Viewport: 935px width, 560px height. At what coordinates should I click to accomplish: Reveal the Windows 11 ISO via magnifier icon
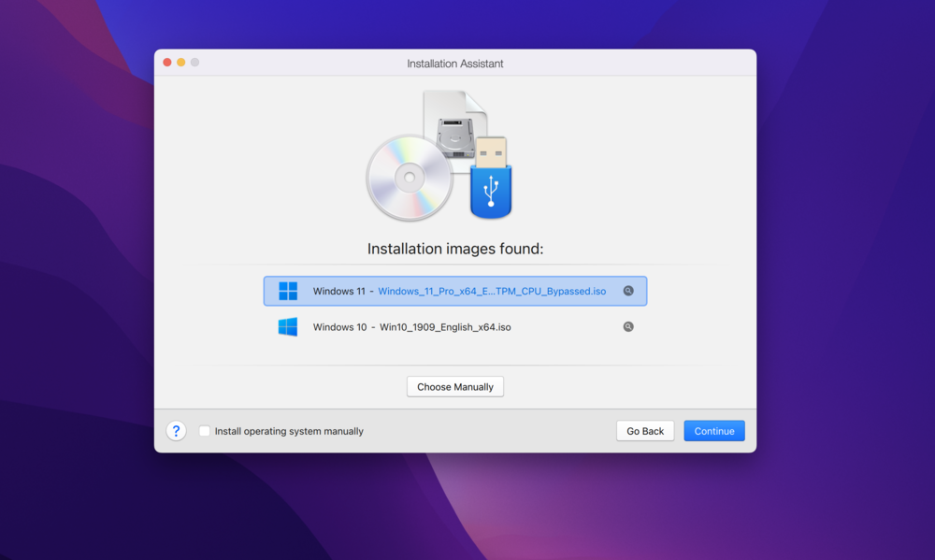tap(628, 291)
